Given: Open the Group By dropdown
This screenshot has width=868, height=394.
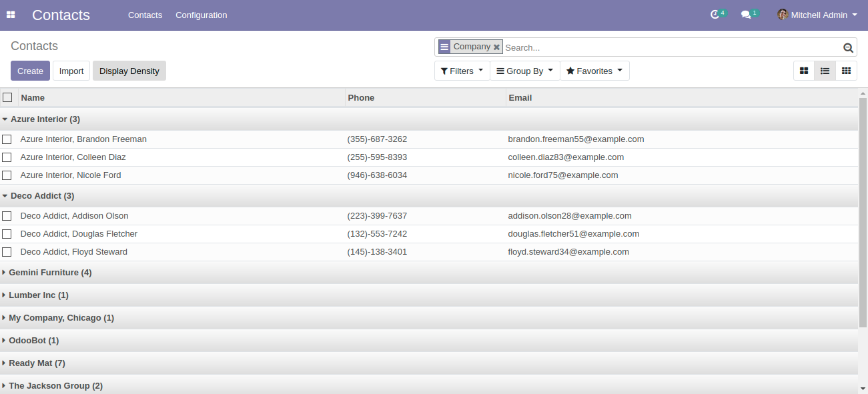Looking at the screenshot, I should coord(524,71).
